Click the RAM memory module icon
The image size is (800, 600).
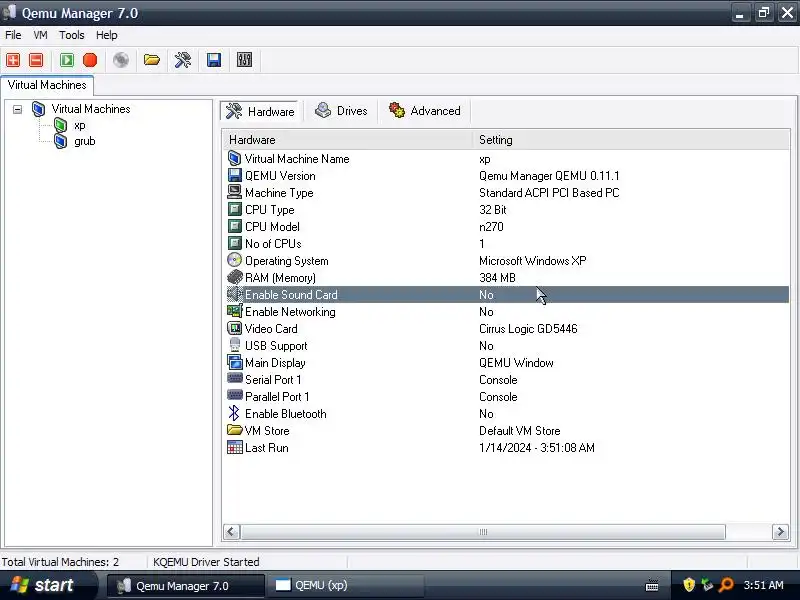(x=235, y=277)
